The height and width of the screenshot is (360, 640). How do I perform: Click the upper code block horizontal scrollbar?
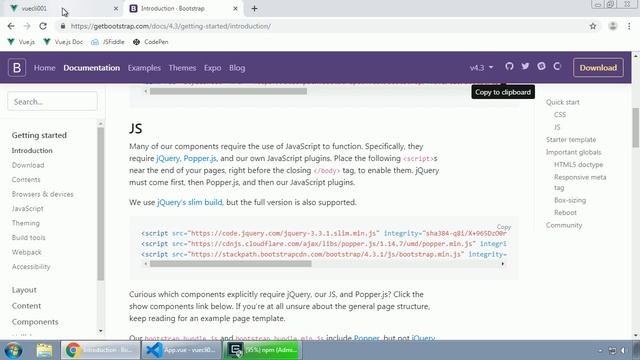(x=228, y=91)
